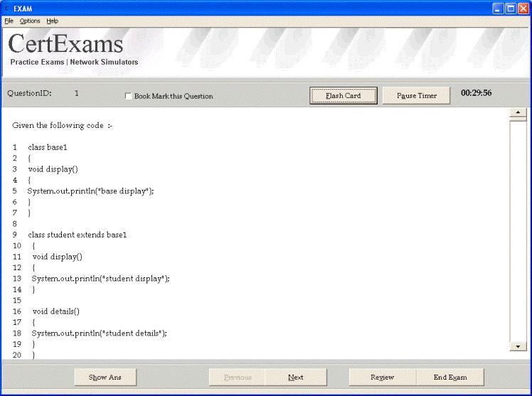Click line number 8
This screenshot has height=396, width=532.
(x=15, y=224)
